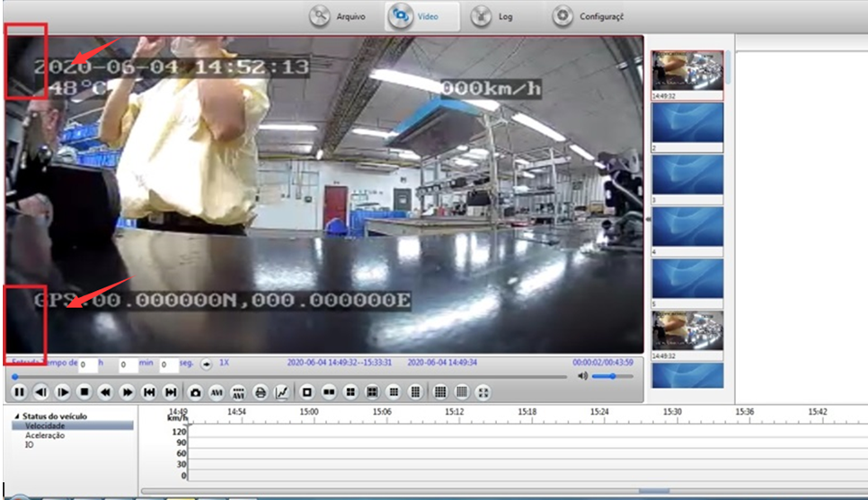Image resolution: width=868 pixels, height=500 pixels.
Task: Switch to single-window view layout
Action: pos(306,392)
